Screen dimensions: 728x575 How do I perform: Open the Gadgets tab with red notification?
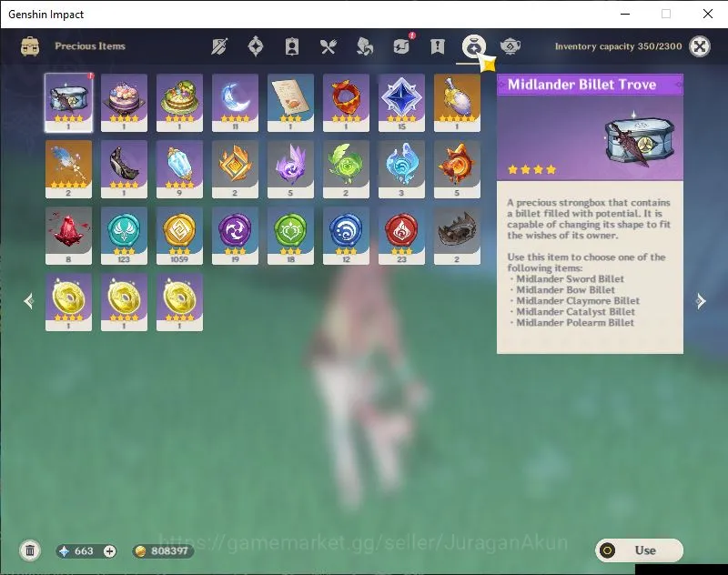coord(402,45)
